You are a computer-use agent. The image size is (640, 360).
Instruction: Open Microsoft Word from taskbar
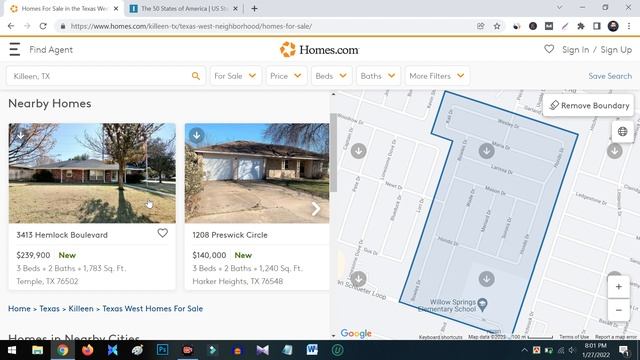coord(312,350)
